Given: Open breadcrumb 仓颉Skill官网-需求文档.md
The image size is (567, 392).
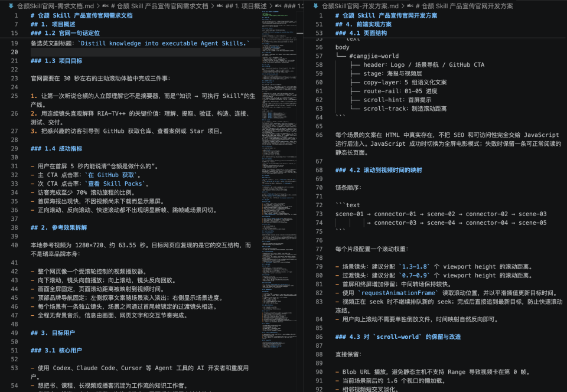Looking at the screenshot, I should (56, 6).
